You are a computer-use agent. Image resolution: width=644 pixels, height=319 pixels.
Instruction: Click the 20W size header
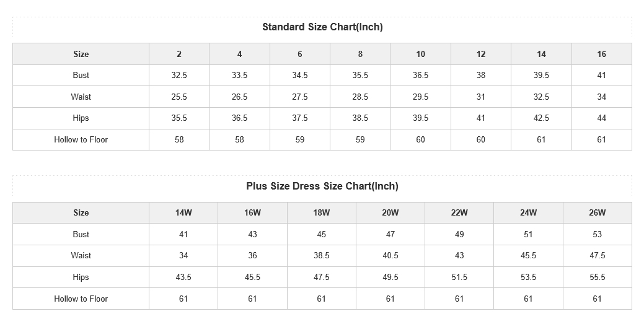pyautogui.click(x=390, y=212)
